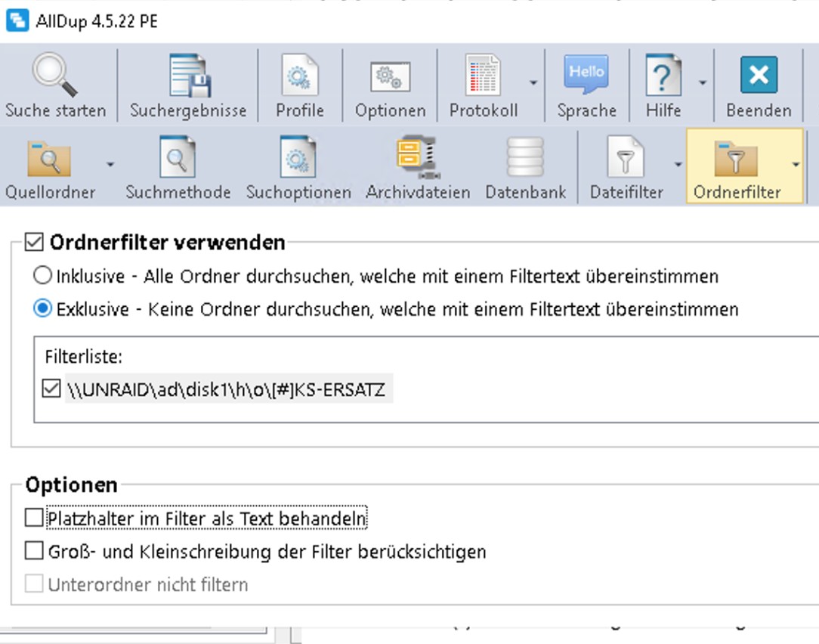Open the Datenbank section

point(526,157)
